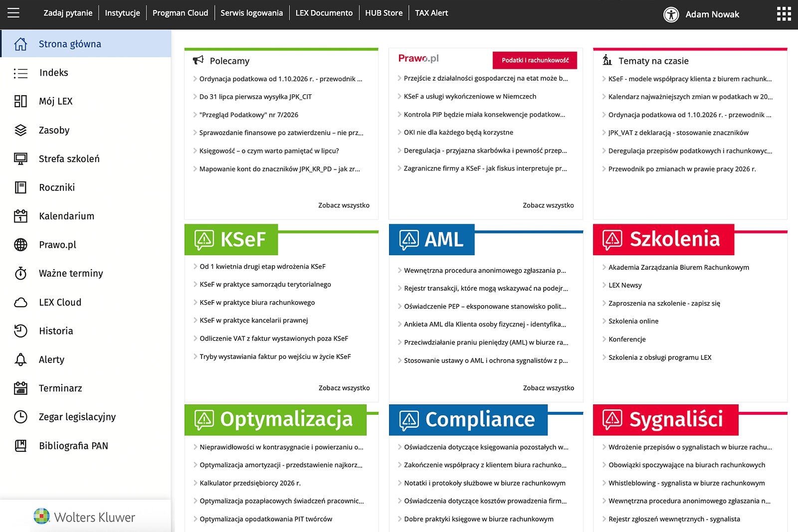The height and width of the screenshot is (532, 798).
Task: Open 'Przewodnik po zmianach w prawie pracy 2026 r.'
Action: [x=682, y=169]
